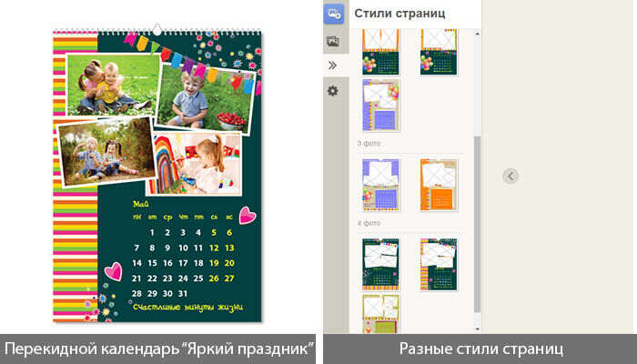Open the settings gear icon
637x364 pixels.
pyautogui.click(x=333, y=91)
